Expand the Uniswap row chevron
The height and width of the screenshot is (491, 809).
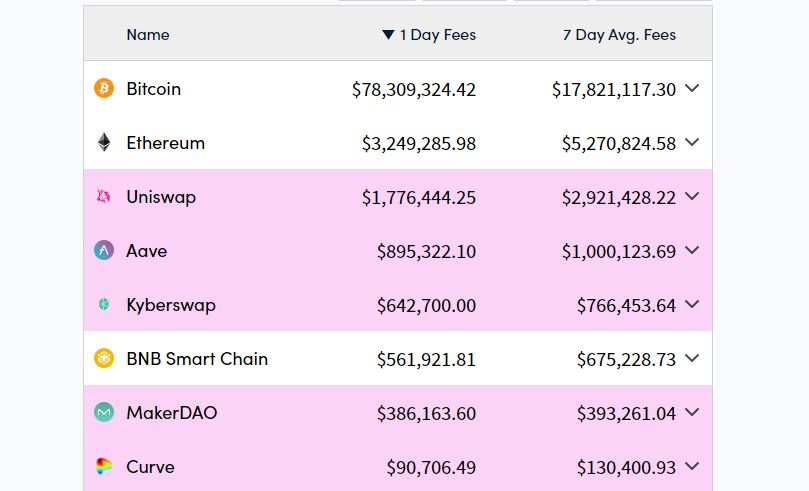pos(692,196)
